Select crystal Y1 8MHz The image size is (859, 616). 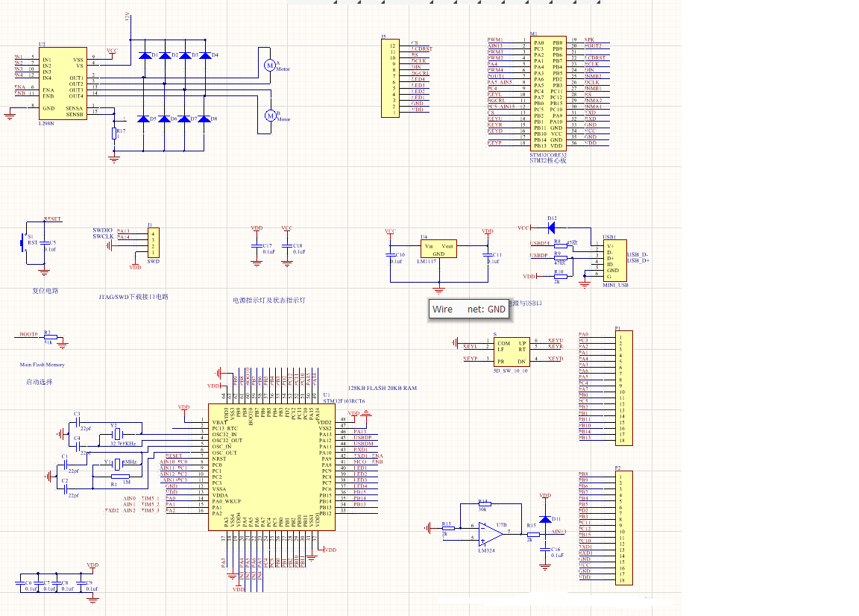coord(116,465)
